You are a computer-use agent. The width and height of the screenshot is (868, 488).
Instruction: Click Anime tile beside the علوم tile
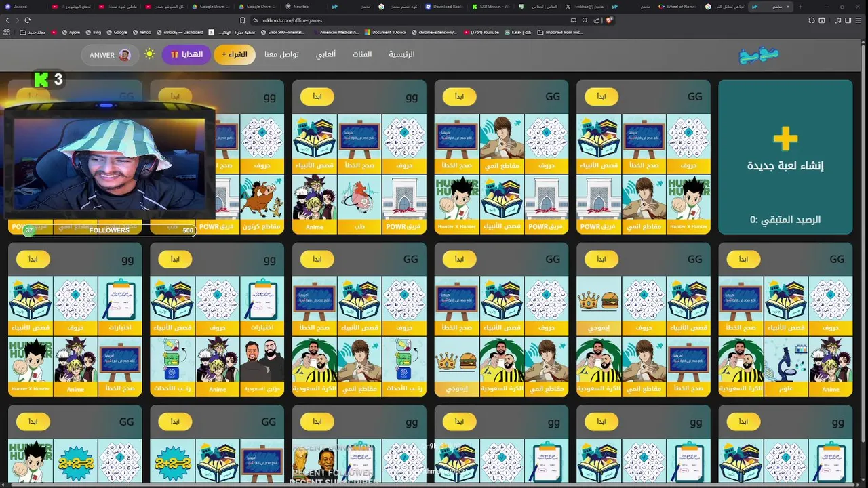point(831,367)
